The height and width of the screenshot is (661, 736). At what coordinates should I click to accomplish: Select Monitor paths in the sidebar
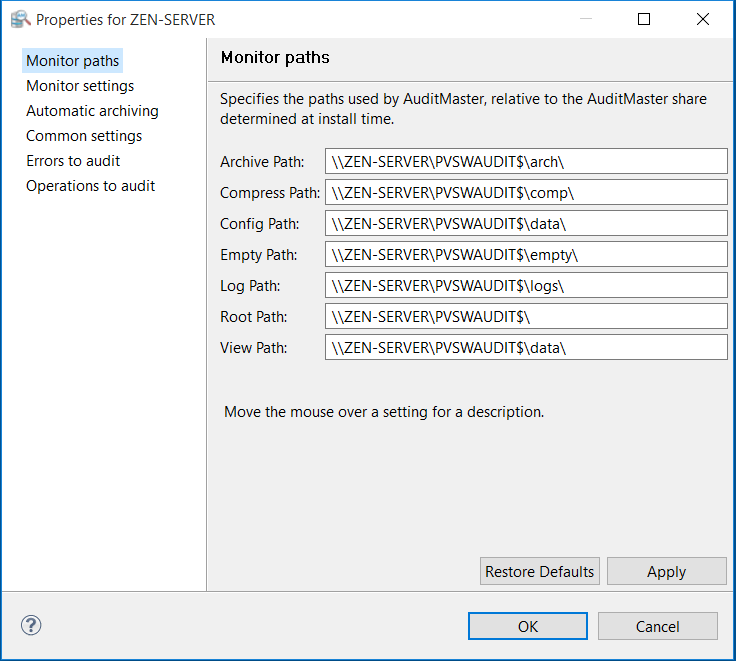click(x=72, y=61)
